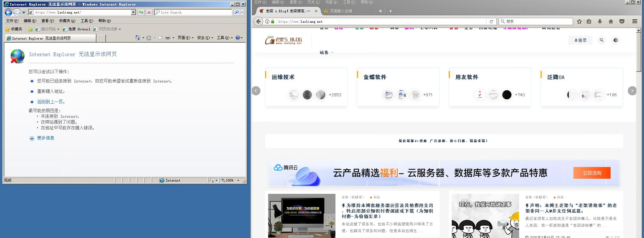Click the blog 登录 button
Screen dimensions: 644x238
click(580, 40)
